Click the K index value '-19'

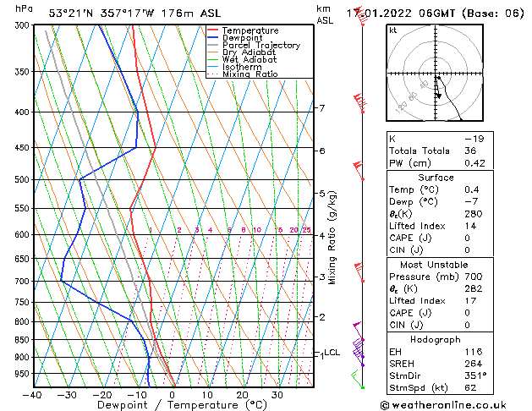(474, 139)
